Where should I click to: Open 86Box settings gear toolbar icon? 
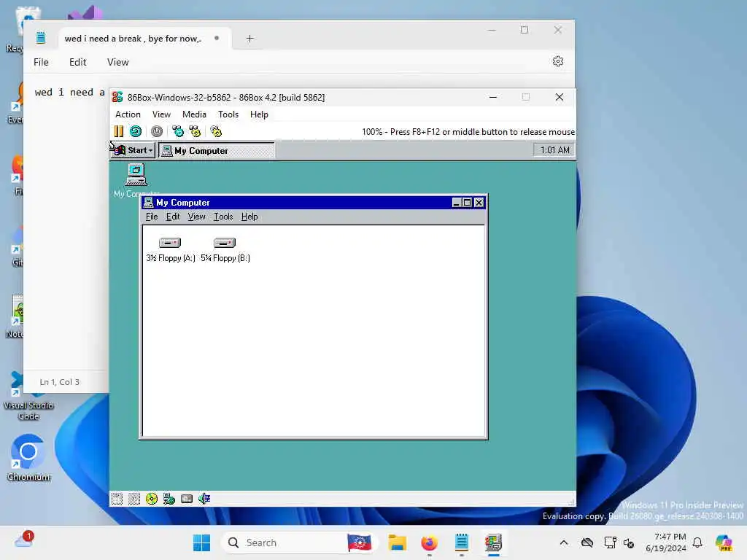click(216, 131)
